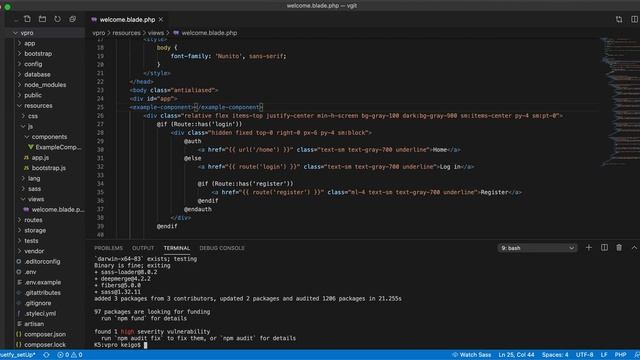This screenshot has width=640, height=360.
Task: Change indentation via Spaces: 4
Action: click(555, 355)
